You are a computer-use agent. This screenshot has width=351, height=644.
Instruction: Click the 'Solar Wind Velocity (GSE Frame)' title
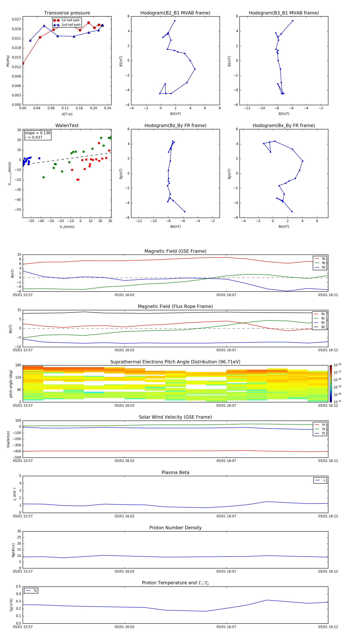pos(175,417)
